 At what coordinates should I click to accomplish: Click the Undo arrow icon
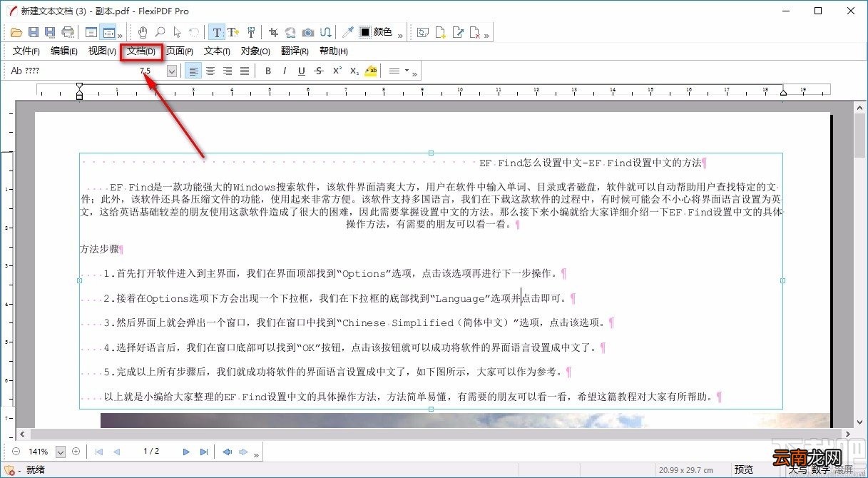tap(194, 32)
